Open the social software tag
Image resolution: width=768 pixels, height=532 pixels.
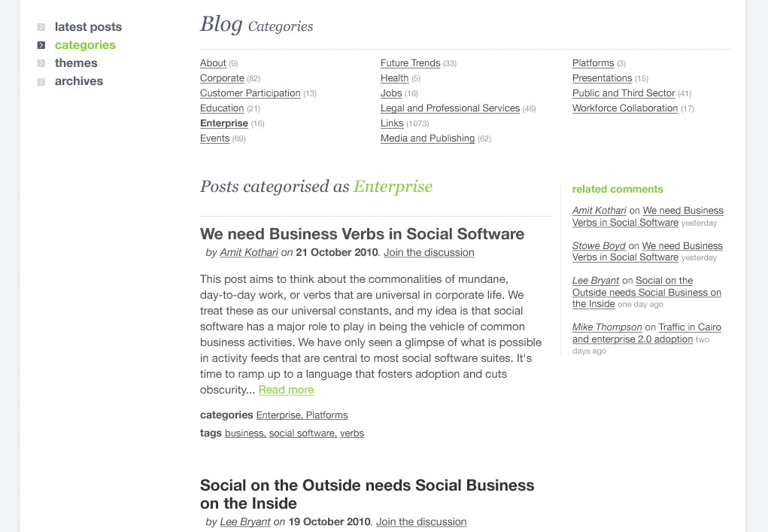click(302, 433)
